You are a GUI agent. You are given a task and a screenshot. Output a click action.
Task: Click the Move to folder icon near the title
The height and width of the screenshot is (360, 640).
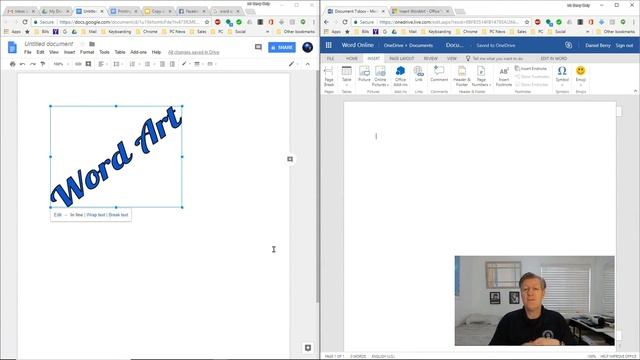pos(92,44)
